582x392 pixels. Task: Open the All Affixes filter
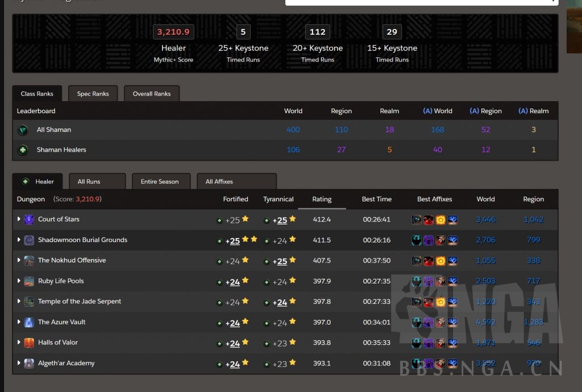236,182
